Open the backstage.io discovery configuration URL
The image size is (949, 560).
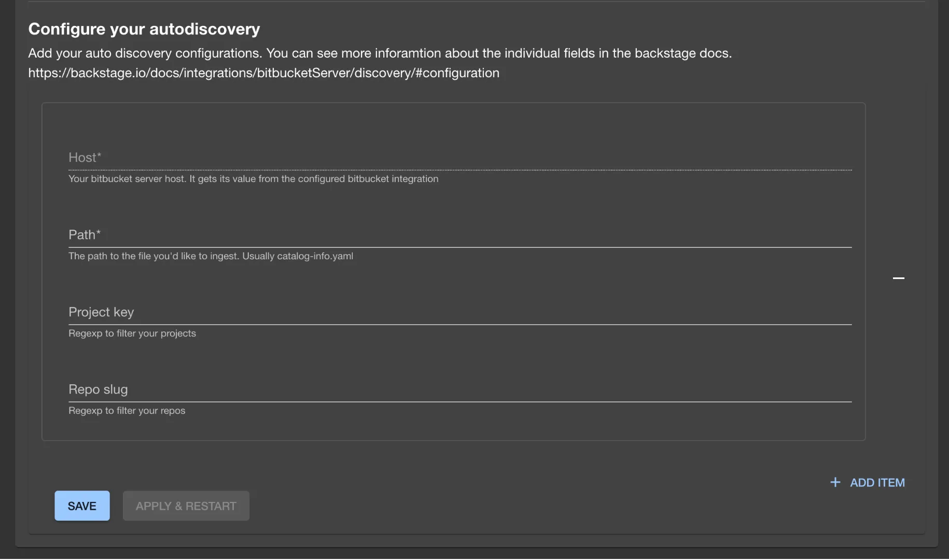[x=263, y=73]
